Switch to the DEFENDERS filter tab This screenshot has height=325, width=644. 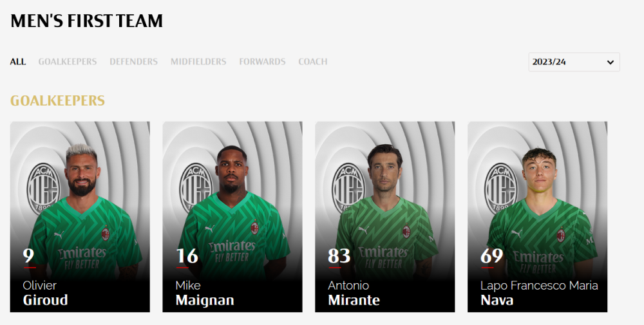pyautogui.click(x=133, y=62)
